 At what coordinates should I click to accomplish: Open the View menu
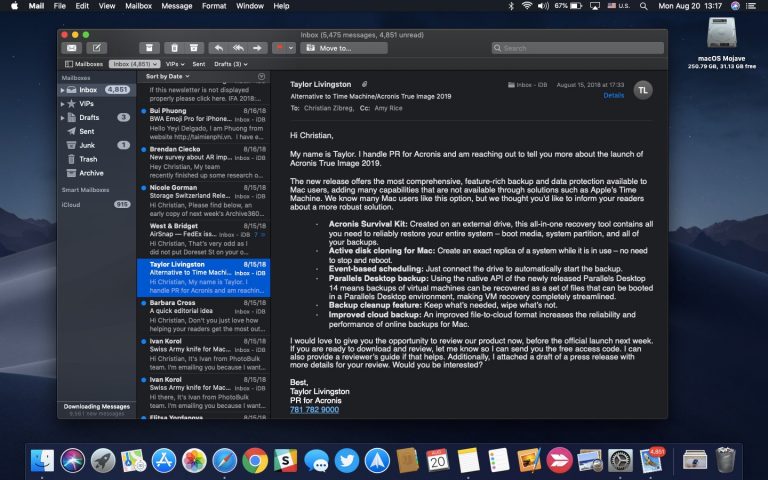click(107, 6)
